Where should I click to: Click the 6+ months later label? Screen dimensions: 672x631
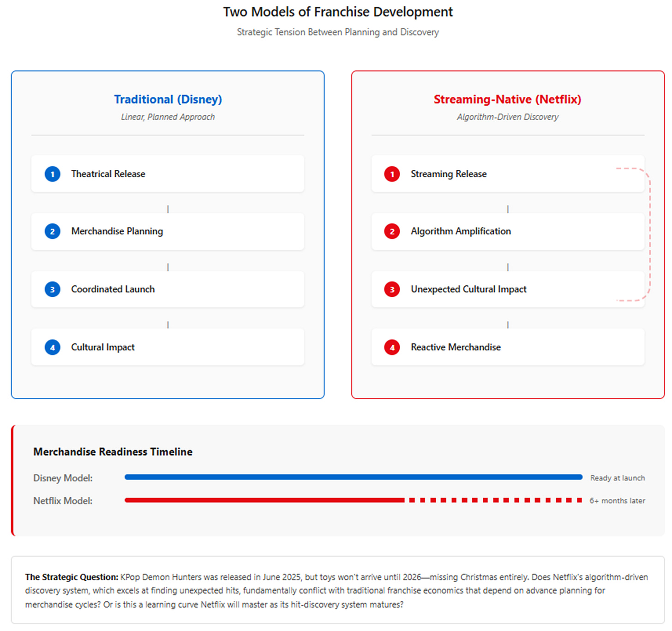(617, 501)
